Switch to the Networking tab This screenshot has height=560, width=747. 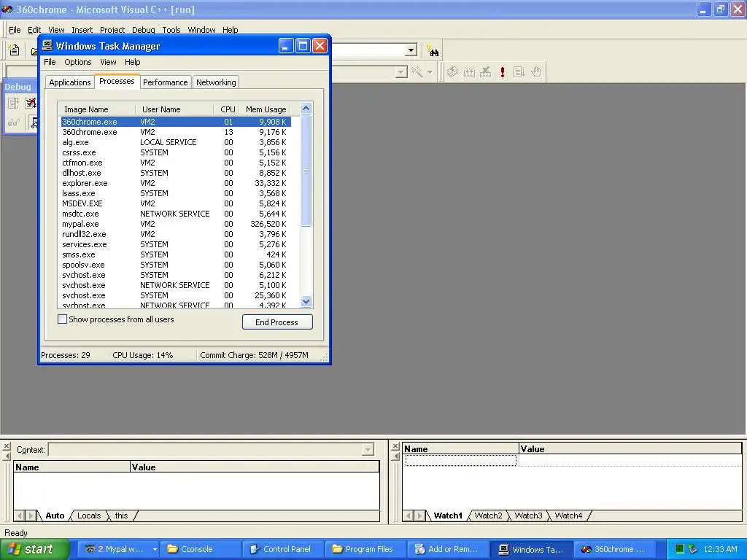click(216, 82)
